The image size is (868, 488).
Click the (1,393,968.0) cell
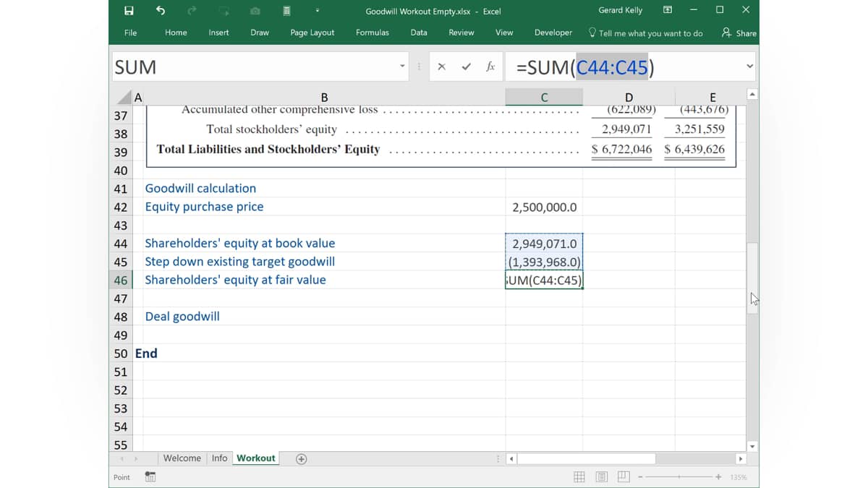pyautogui.click(x=544, y=262)
